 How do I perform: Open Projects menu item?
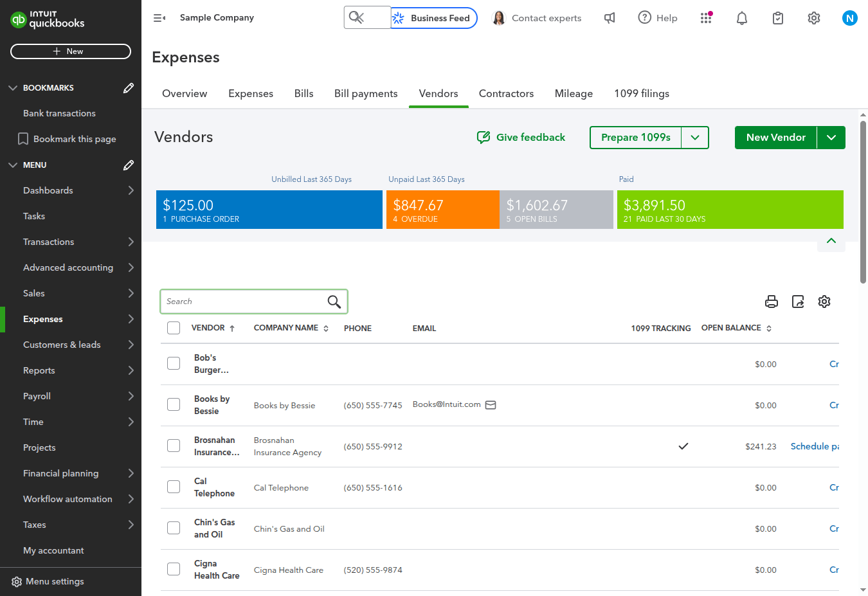[39, 447]
